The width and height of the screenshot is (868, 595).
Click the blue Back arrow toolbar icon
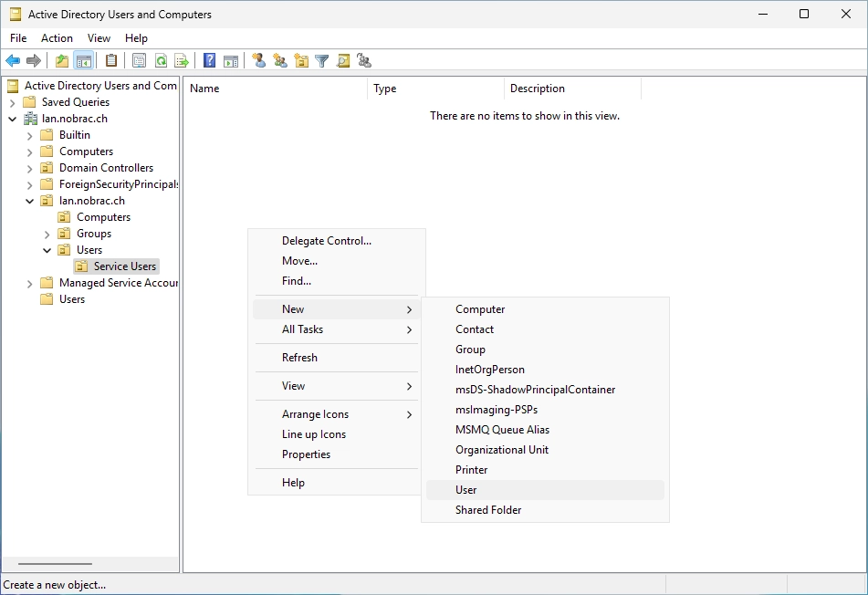(13, 60)
